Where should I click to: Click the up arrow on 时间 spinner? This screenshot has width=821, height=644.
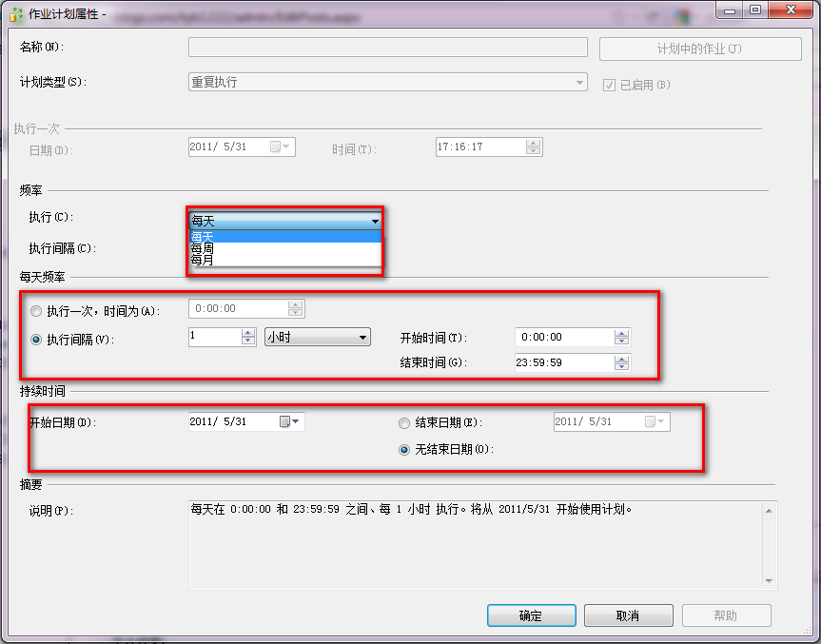tap(531, 143)
